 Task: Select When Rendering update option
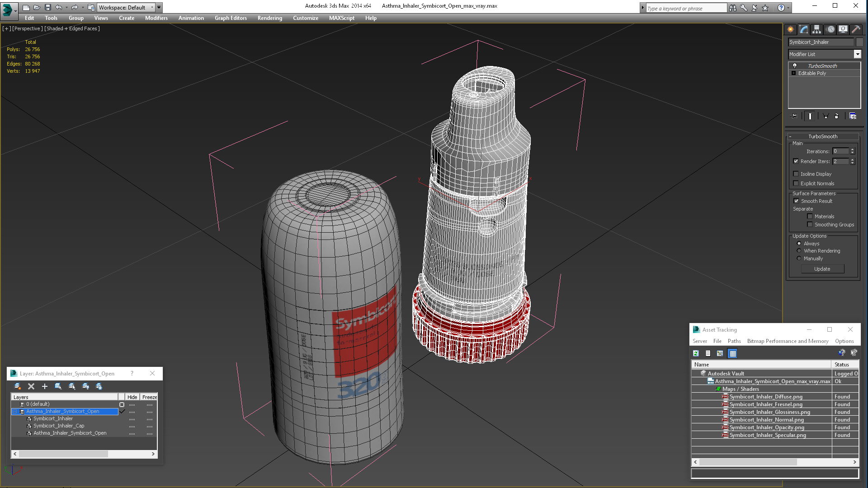click(x=799, y=251)
